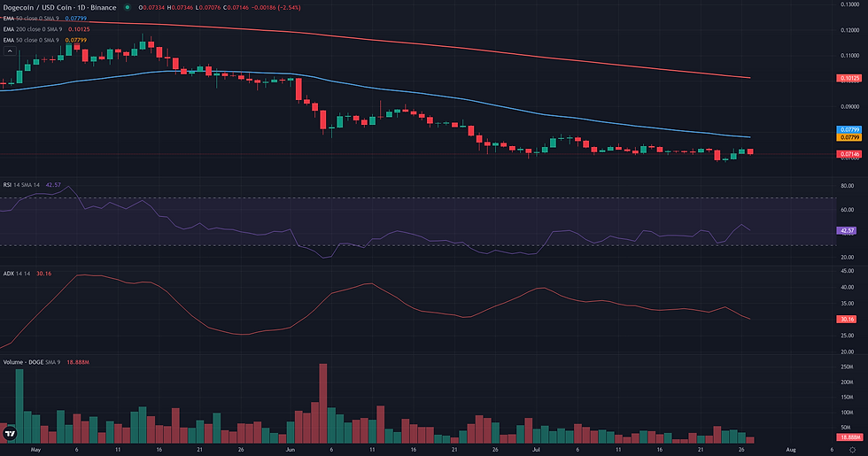Click the red 0.07146 last price label
Screen dimensions: 868x456
pyautogui.click(x=849, y=154)
